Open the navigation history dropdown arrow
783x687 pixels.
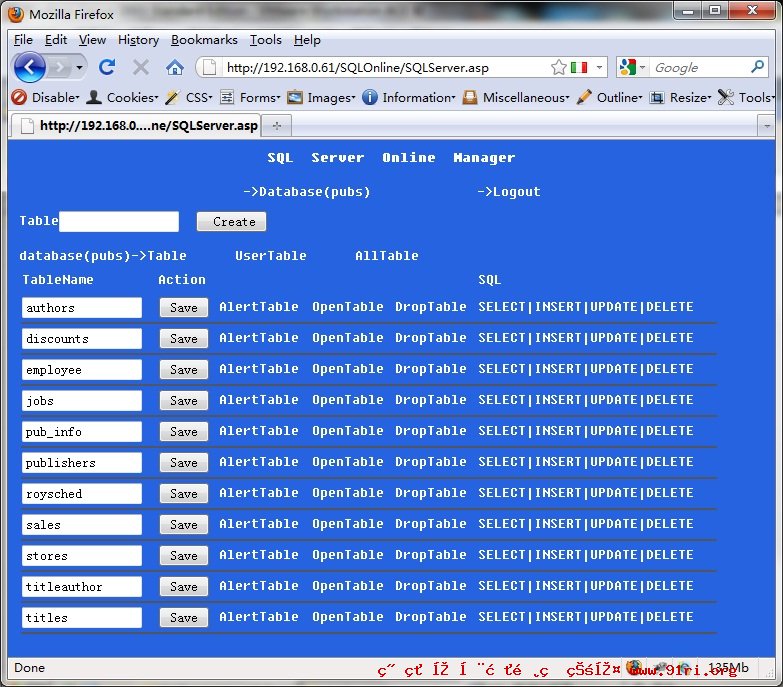click(79, 67)
